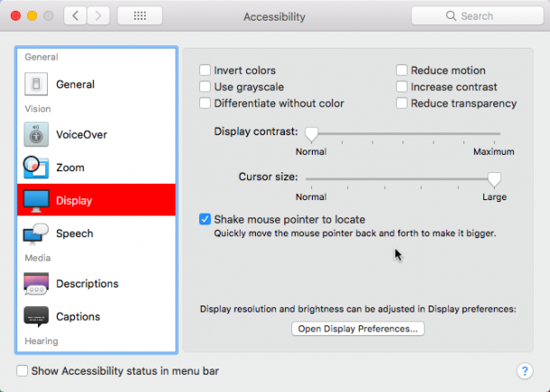Select the General switch icon in sidebar
Image resolution: width=550 pixels, height=392 pixels.
click(x=36, y=84)
